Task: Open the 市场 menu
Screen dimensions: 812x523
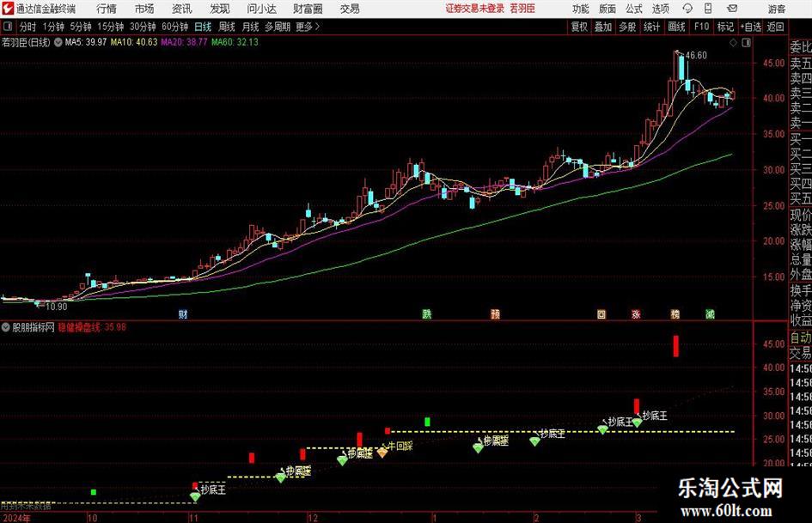Action: tap(144, 9)
